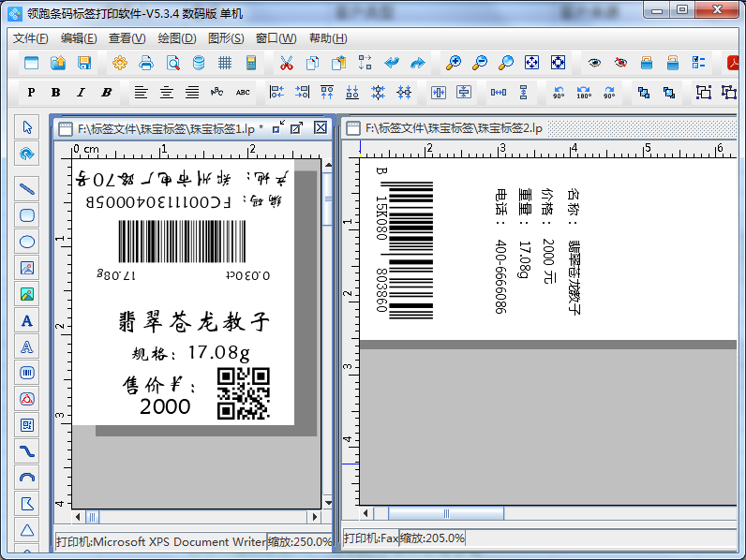The image size is (746, 560).
Task: Click the scissors cut icon
Action: click(x=287, y=63)
